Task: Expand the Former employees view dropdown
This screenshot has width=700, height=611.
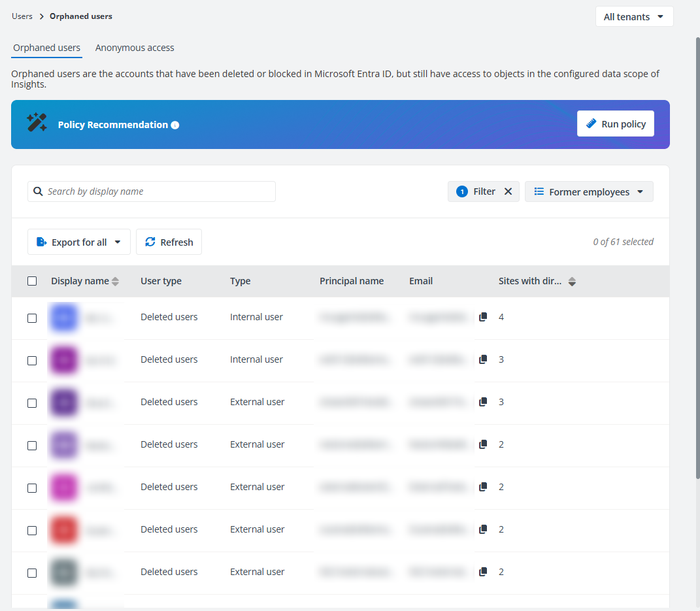Action: (589, 192)
